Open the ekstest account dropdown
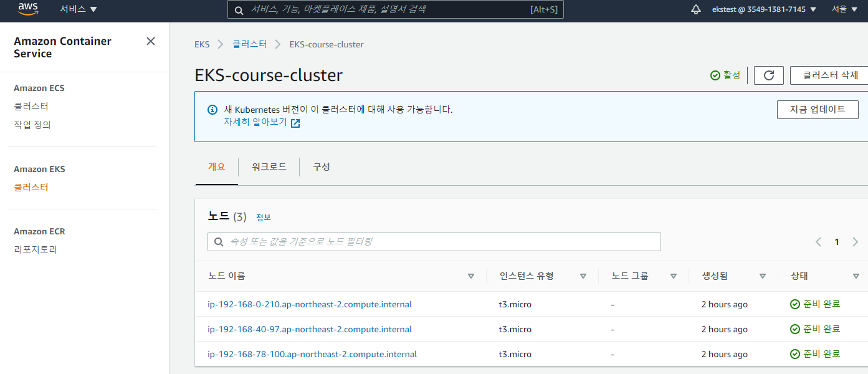This screenshot has height=374, width=868. [x=764, y=9]
